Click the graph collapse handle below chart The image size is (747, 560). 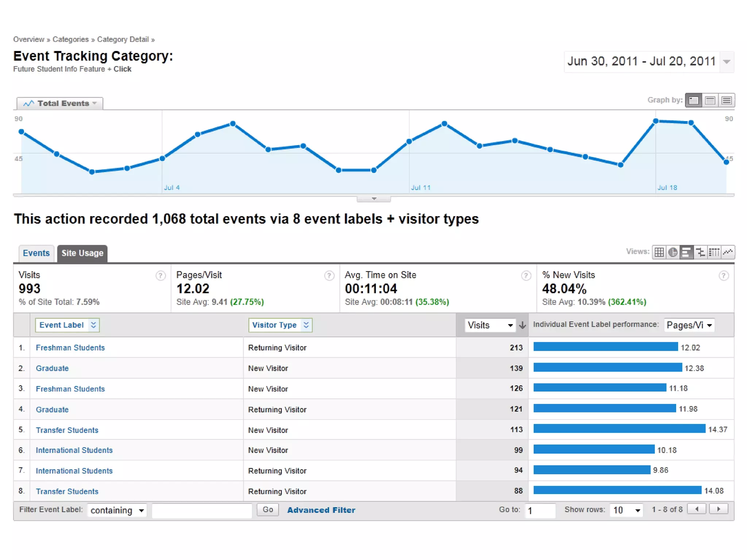tap(373, 199)
